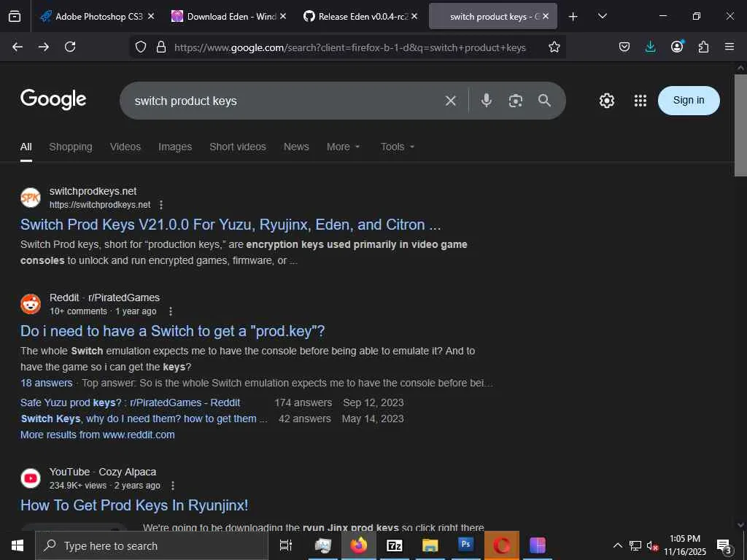
Task: Expand the More search filters dropdown
Action: pos(343,147)
